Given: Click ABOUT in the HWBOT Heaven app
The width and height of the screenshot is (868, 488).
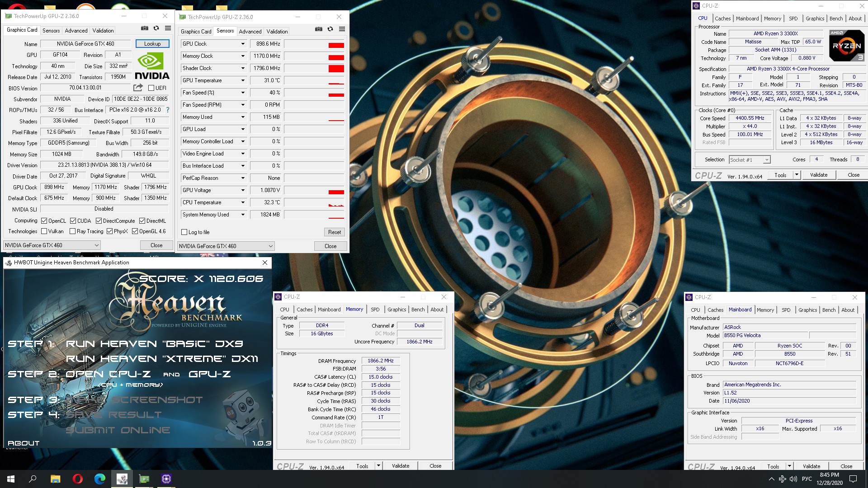Looking at the screenshot, I should [24, 443].
